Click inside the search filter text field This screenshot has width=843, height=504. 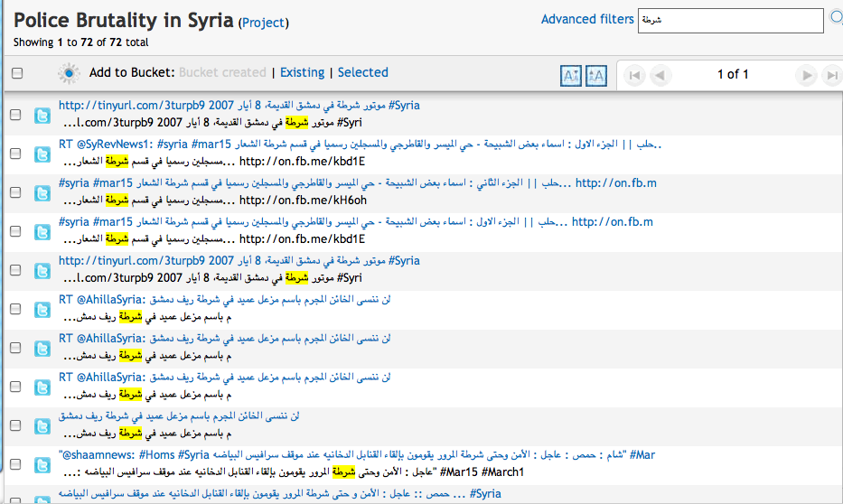pos(731,21)
